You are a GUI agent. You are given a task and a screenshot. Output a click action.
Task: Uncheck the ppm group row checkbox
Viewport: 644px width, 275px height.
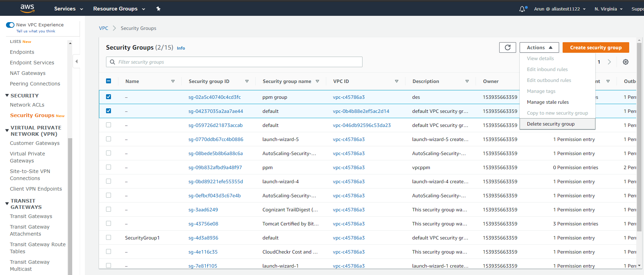point(109,97)
